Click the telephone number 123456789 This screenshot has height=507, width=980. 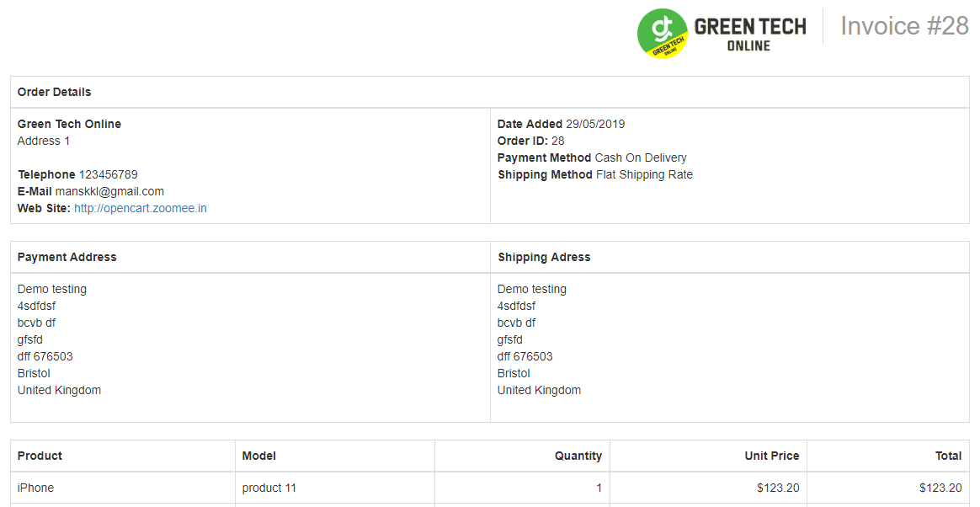pyautogui.click(x=108, y=174)
